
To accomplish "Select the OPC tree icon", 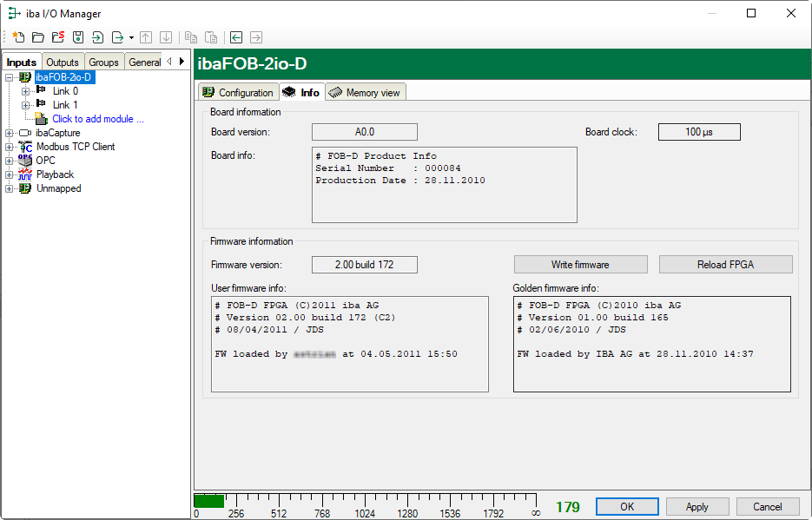I will [x=25, y=161].
